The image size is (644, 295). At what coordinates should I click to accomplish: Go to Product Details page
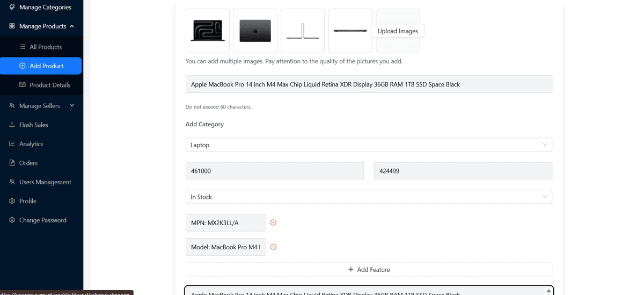[50, 85]
